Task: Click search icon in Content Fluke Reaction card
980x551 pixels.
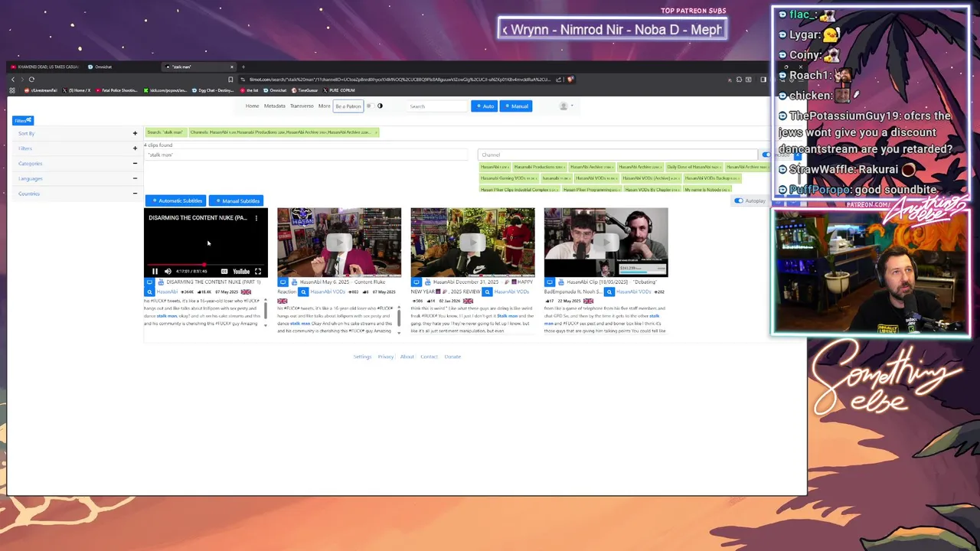Action: pyautogui.click(x=304, y=292)
